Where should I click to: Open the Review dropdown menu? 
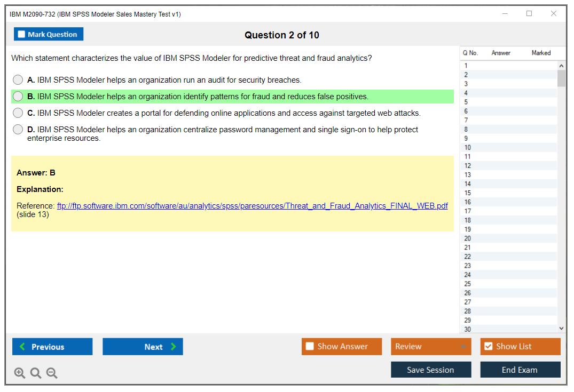pos(431,347)
